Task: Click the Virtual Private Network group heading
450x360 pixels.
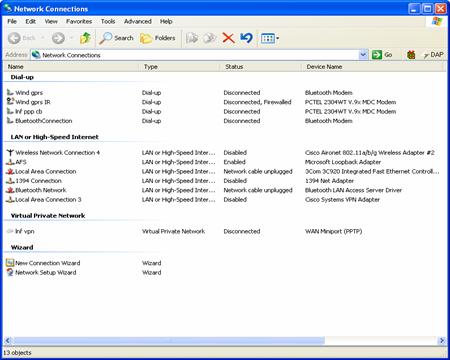Action: (48, 215)
